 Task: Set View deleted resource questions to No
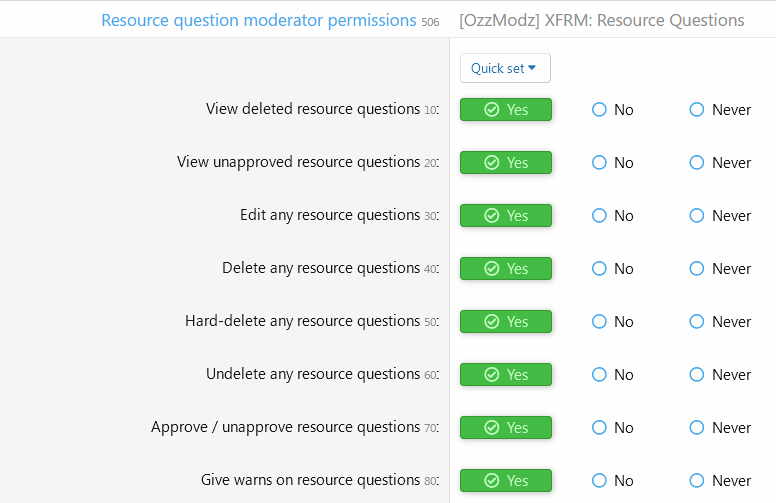613,109
